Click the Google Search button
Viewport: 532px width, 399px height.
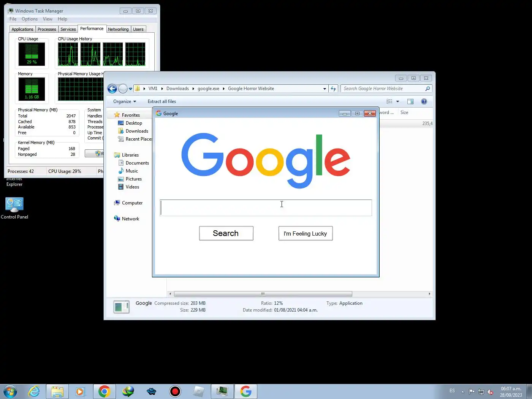click(226, 233)
